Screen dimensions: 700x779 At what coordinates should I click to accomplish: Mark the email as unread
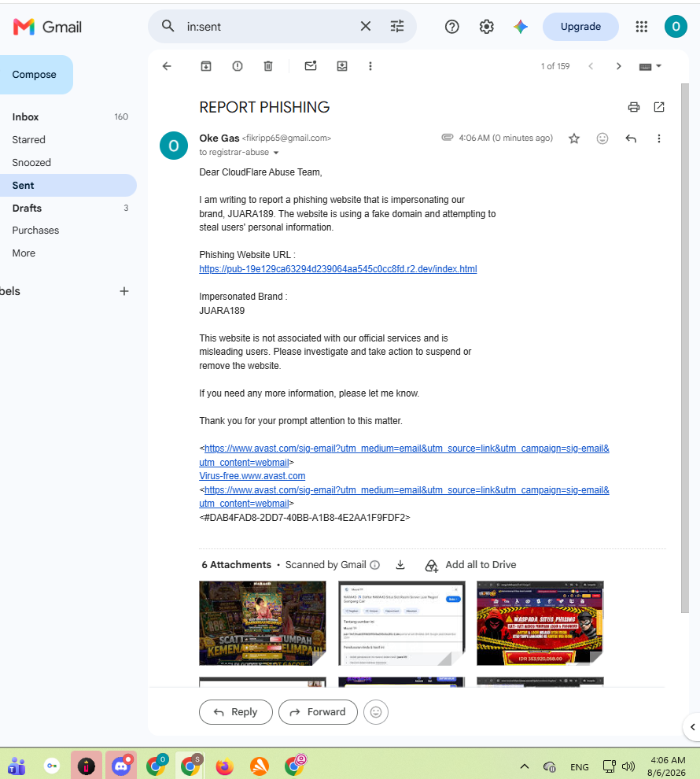[x=311, y=65]
